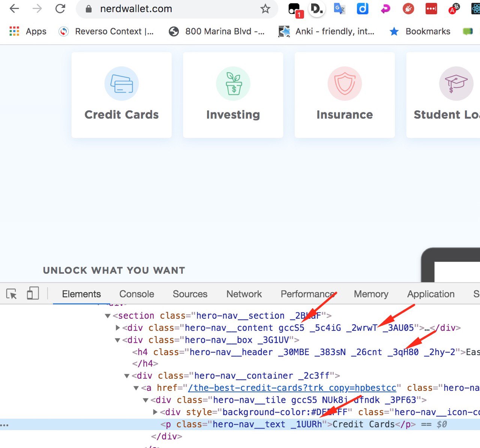Open the Student Loans tile
This screenshot has width=480, height=448.
[x=443, y=95]
